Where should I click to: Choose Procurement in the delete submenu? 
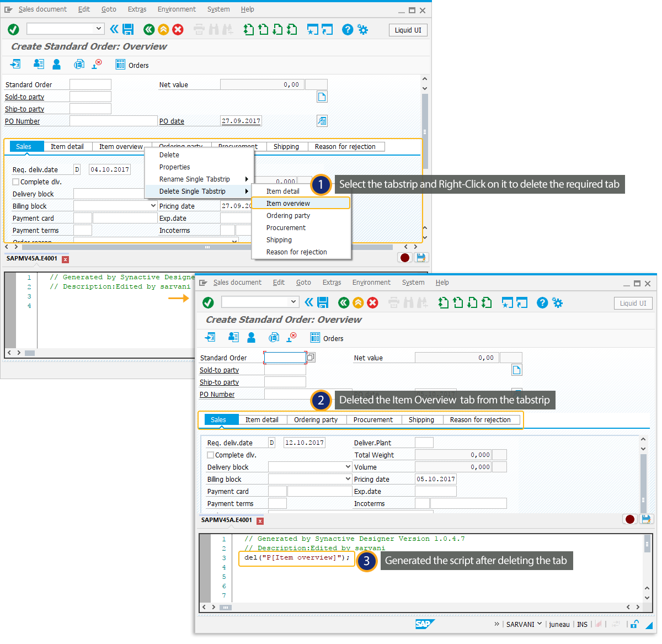point(301,227)
